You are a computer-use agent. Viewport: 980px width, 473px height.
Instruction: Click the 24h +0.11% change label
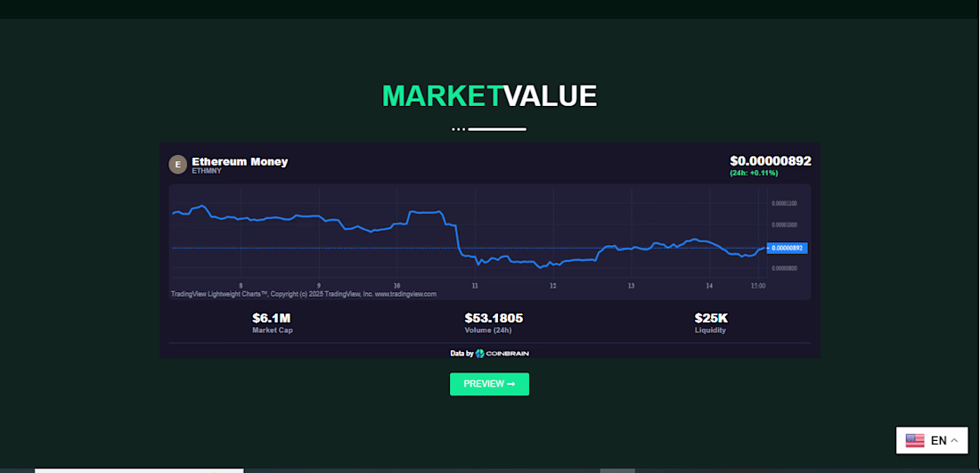click(x=755, y=173)
